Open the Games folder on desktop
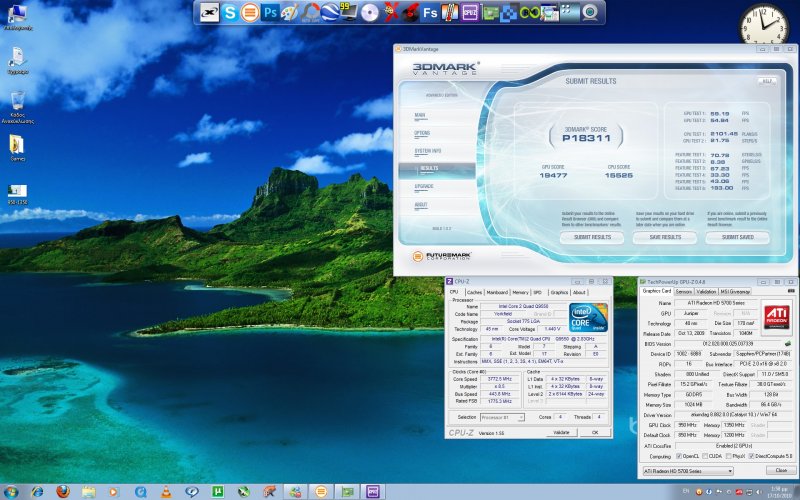 pyautogui.click(x=17, y=148)
